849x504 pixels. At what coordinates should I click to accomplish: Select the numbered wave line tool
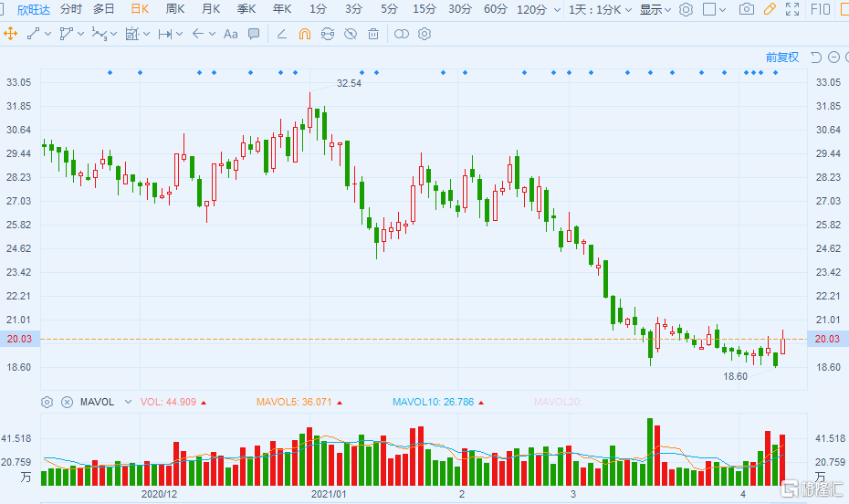point(99,34)
